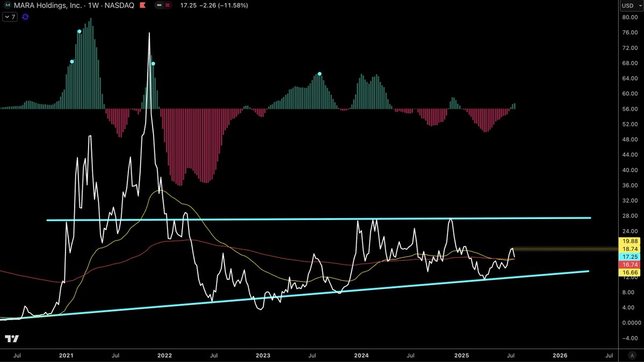This screenshot has height=362, width=644.
Task: Click the red flag icon next to NASDAQ
Action: click(142, 5)
